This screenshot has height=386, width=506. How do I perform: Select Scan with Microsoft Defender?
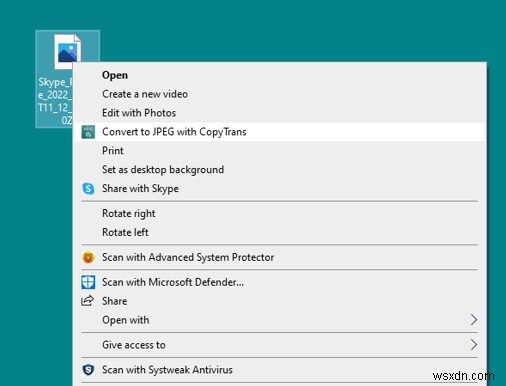click(x=279, y=282)
